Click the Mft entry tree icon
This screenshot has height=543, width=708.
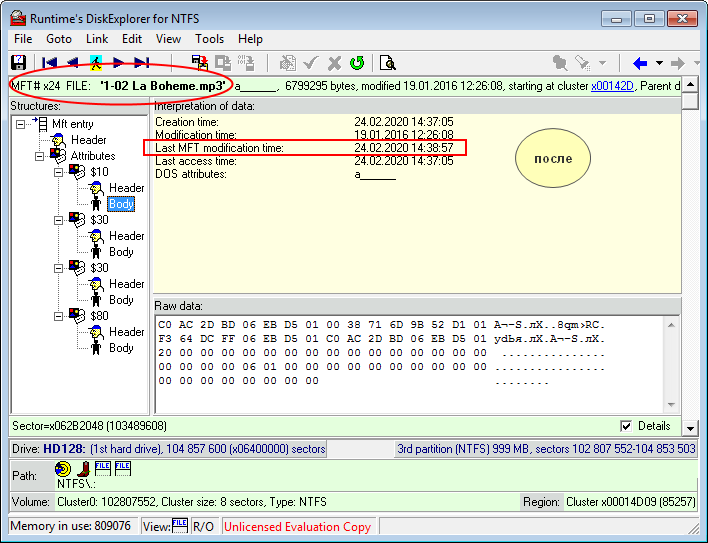point(40,123)
